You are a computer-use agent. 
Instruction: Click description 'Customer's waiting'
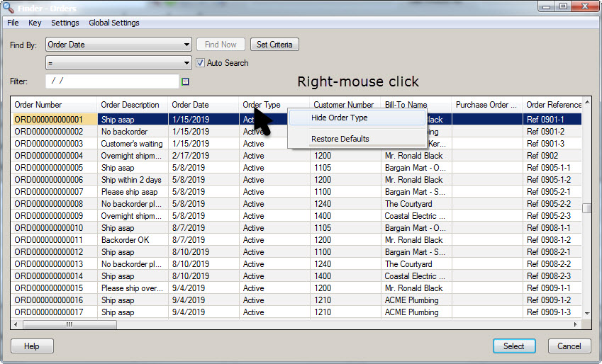point(132,144)
